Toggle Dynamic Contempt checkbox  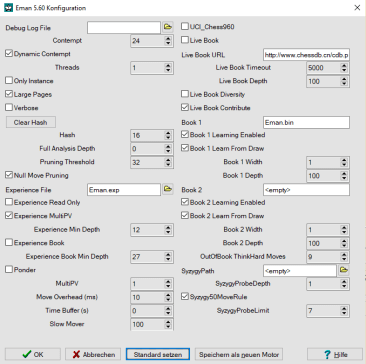click(x=9, y=54)
